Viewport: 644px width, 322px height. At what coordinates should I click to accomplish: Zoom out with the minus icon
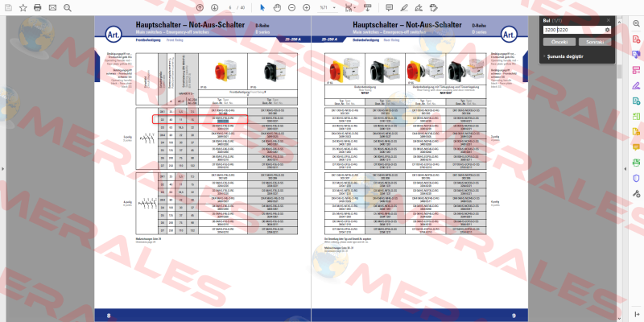(x=291, y=7)
